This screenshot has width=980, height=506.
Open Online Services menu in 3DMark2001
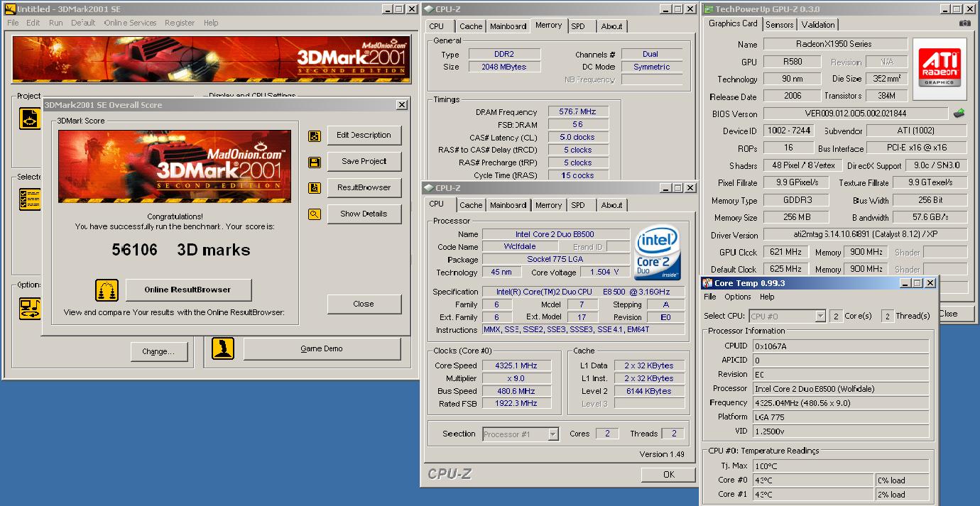(130, 23)
